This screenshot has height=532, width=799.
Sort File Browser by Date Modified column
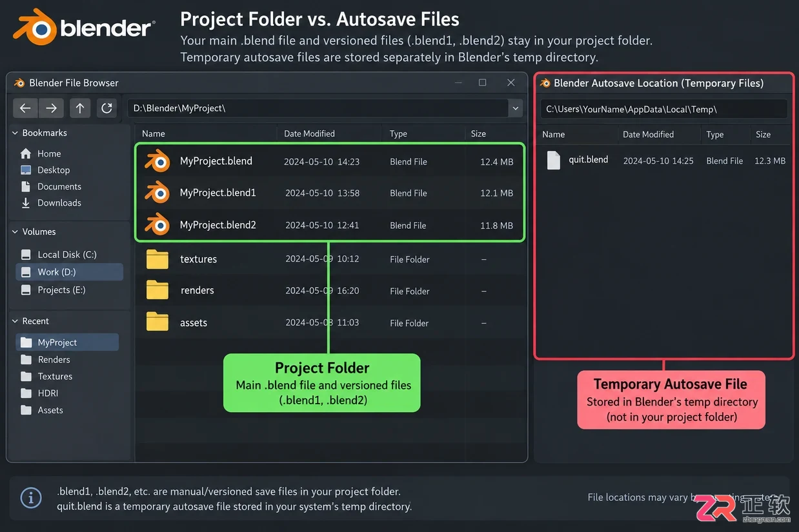tap(309, 133)
